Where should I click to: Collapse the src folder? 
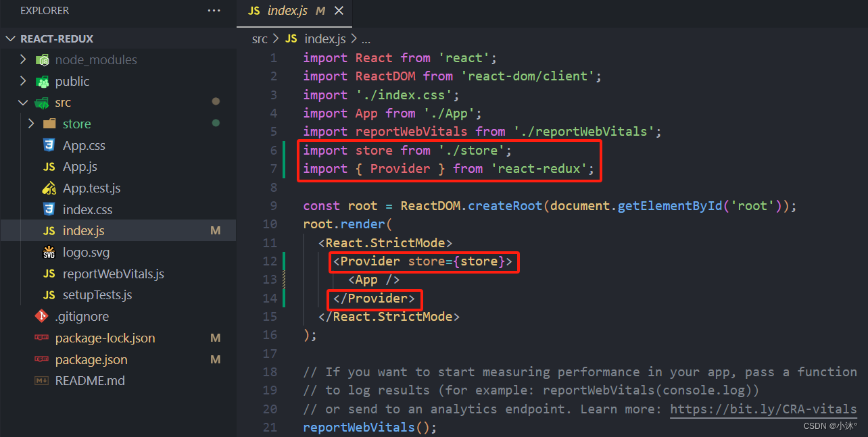click(x=23, y=102)
